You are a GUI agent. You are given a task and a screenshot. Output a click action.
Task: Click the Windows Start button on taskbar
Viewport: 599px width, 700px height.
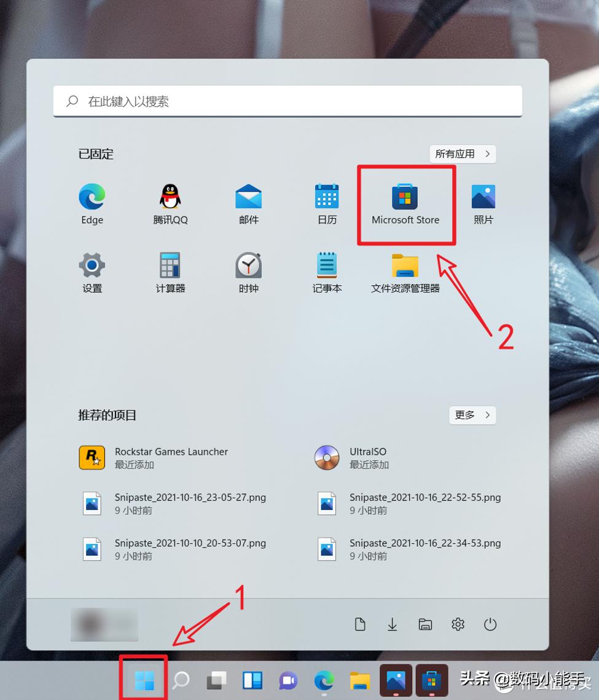144,680
